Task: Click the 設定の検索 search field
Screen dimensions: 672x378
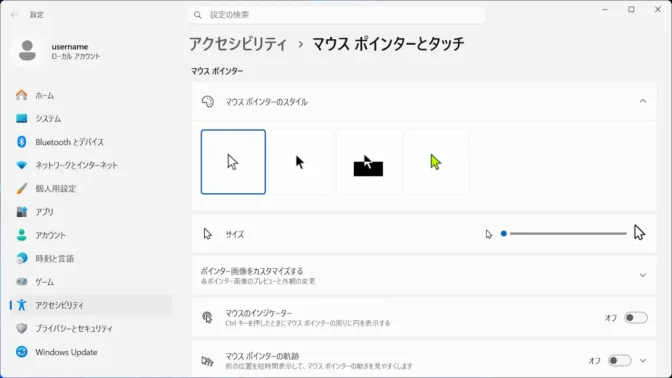Action: click(336, 15)
